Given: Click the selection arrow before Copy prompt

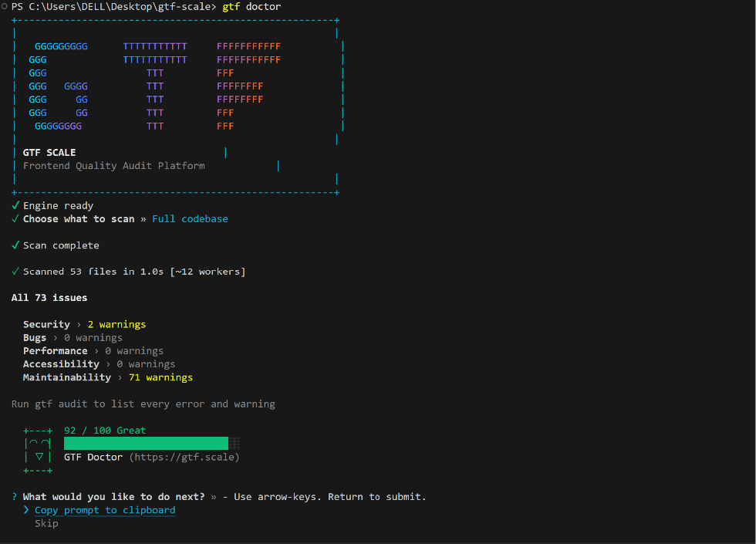Looking at the screenshot, I should (x=26, y=510).
